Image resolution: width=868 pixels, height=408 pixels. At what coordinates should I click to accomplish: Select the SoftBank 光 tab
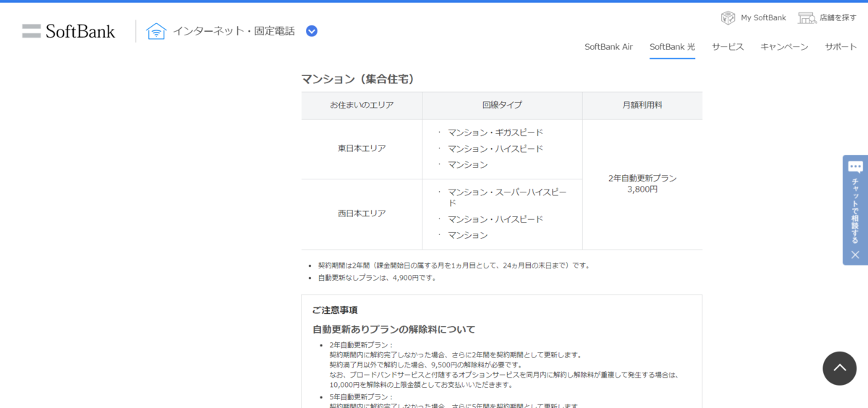point(672,46)
